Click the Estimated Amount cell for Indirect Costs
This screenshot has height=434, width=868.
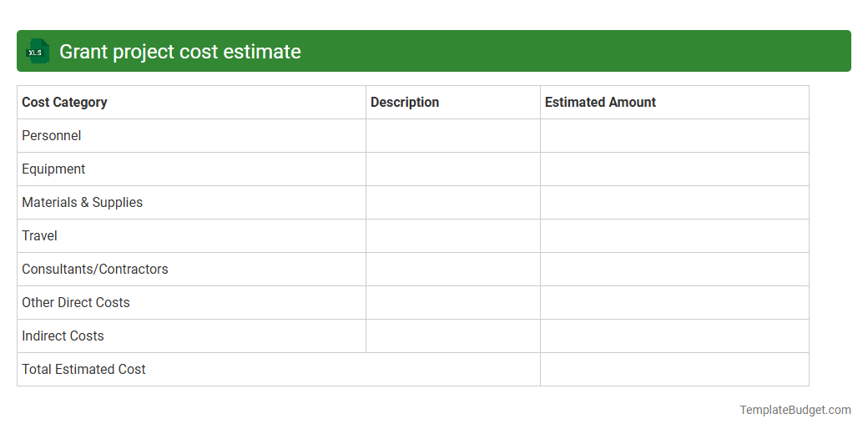point(674,336)
